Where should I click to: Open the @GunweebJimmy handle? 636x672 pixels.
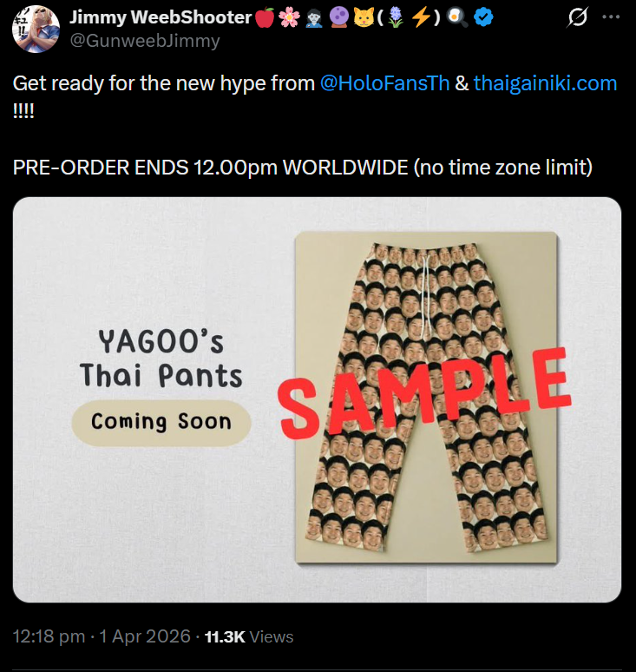145,41
